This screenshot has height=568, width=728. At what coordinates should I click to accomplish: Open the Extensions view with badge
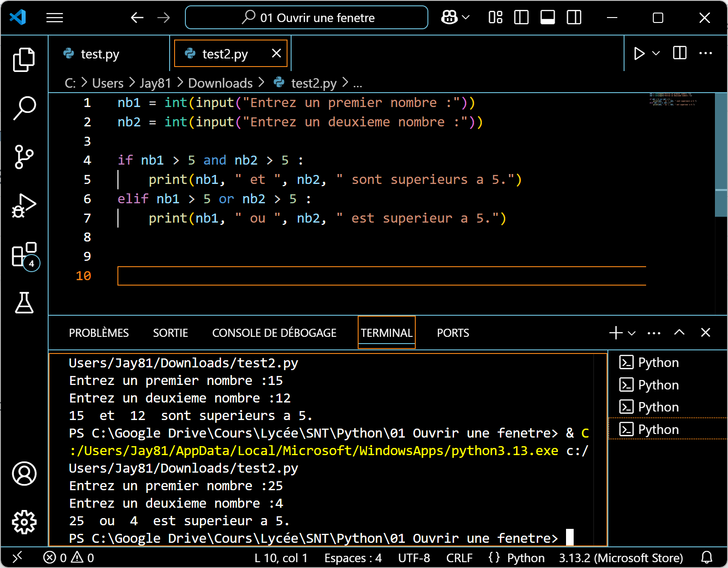click(25, 255)
